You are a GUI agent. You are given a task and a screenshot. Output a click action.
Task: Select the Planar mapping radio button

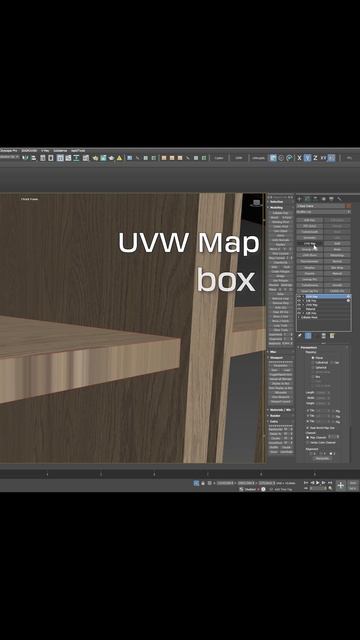pyautogui.click(x=313, y=358)
